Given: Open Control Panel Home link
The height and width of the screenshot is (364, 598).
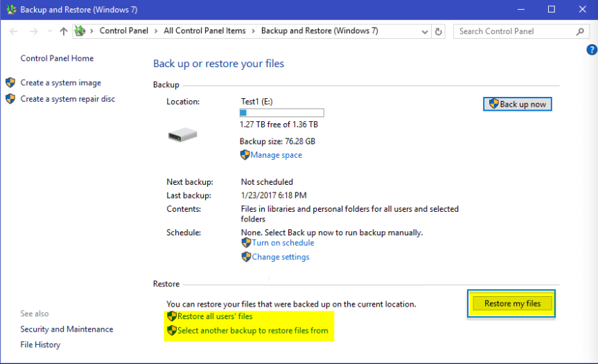Looking at the screenshot, I should 58,58.
